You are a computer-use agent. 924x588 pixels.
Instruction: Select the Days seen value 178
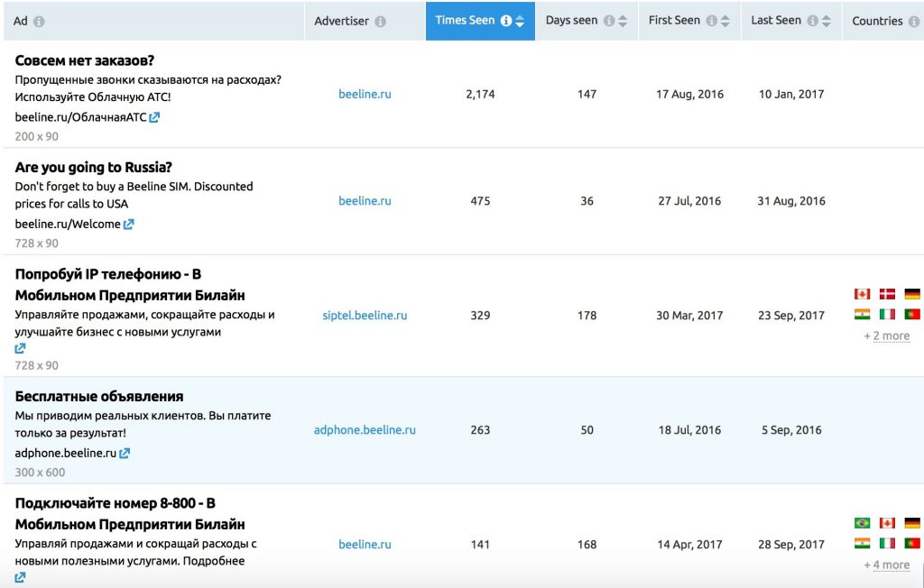(x=587, y=316)
